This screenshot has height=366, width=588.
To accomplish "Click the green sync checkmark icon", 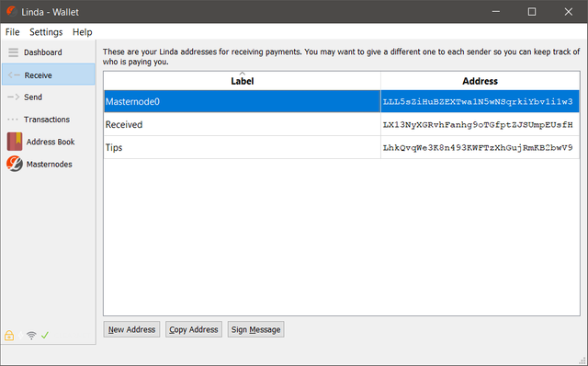I will pos(45,335).
